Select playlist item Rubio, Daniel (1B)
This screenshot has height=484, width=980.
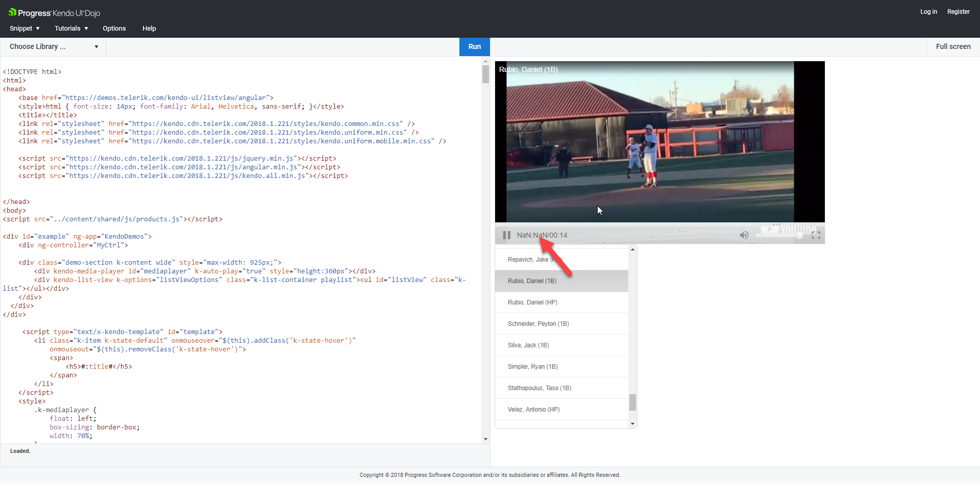point(561,281)
